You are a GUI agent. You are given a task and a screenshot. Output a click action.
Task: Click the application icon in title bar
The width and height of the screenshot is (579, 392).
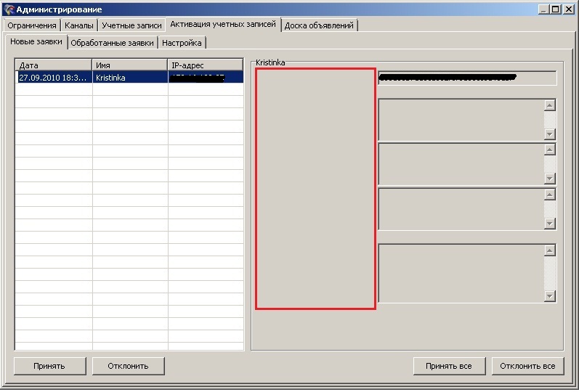[x=9, y=9]
